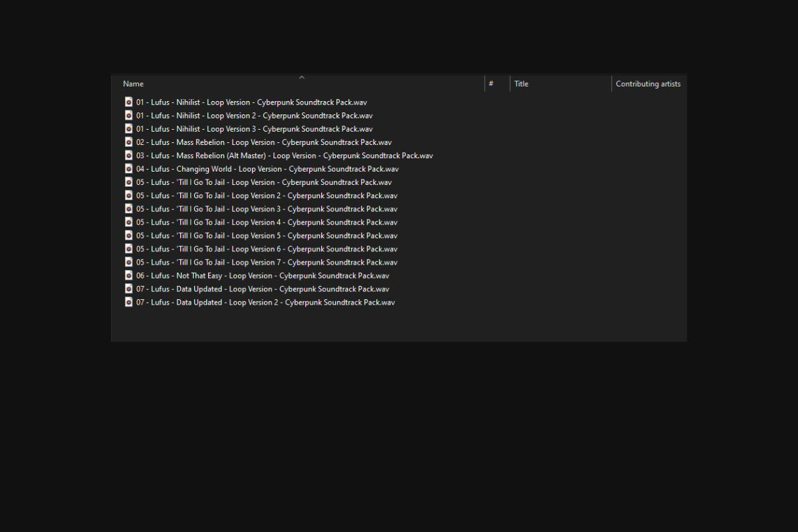Click the file icon for Not That Easy wav
Viewport: 798px width, 532px height.
point(129,275)
